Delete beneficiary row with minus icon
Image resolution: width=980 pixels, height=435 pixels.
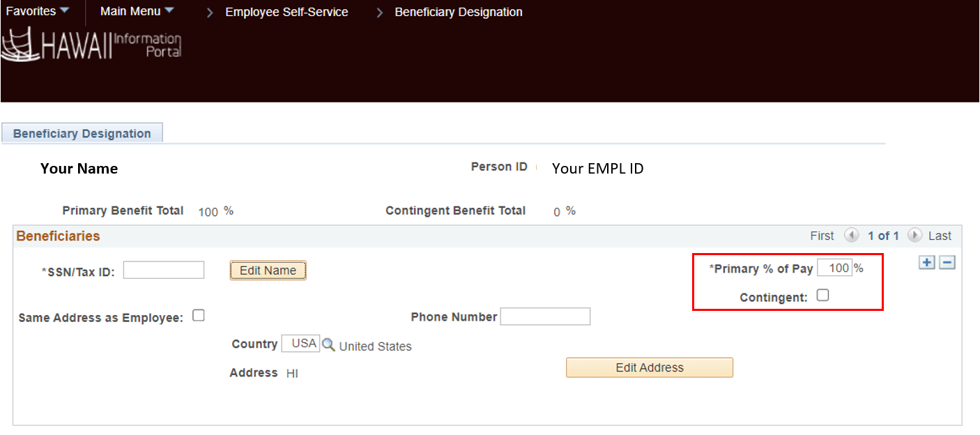click(947, 263)
